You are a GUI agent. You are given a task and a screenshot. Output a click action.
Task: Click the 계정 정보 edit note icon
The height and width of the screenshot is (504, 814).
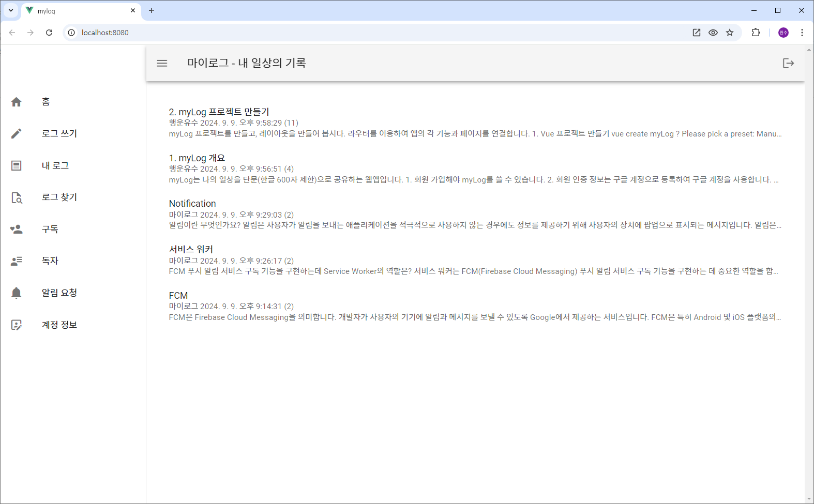[17, 325]
